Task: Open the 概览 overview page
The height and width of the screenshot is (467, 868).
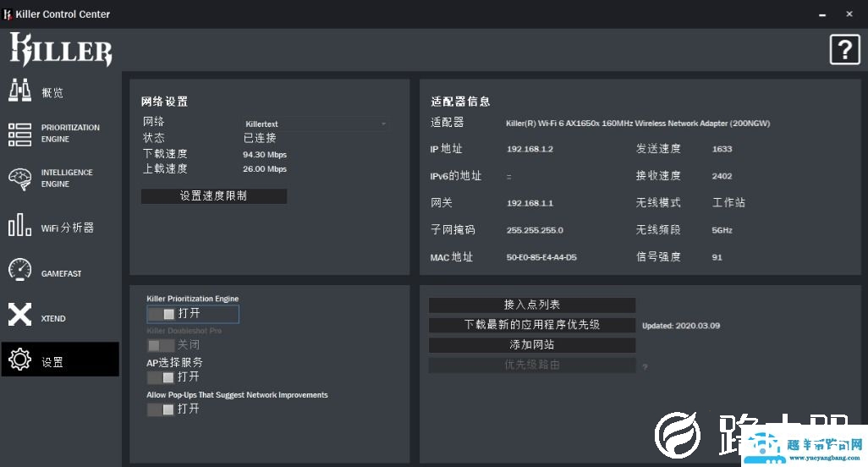Action: tap(52, 93)
